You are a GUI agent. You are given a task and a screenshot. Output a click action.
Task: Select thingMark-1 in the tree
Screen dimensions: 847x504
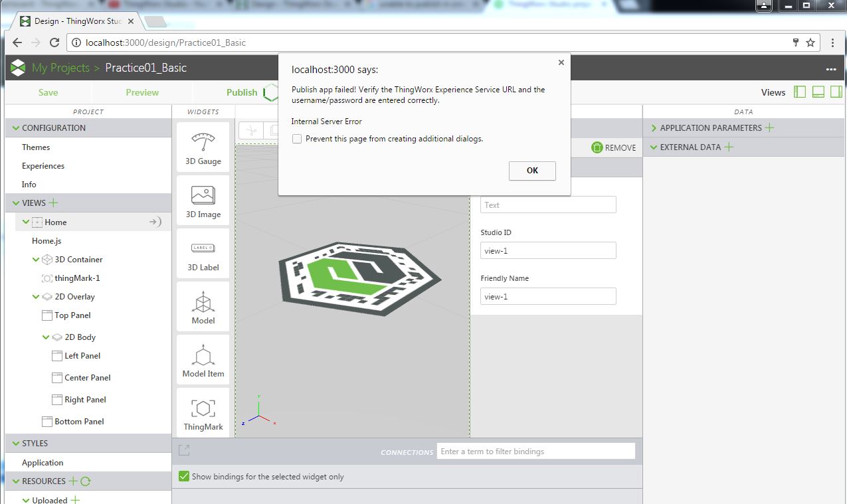(77, 278)
